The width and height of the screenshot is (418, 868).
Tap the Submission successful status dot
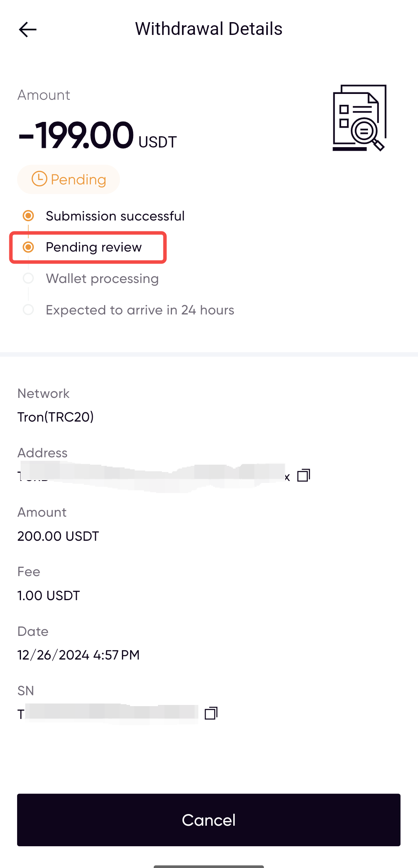click(x=29, y=216)
